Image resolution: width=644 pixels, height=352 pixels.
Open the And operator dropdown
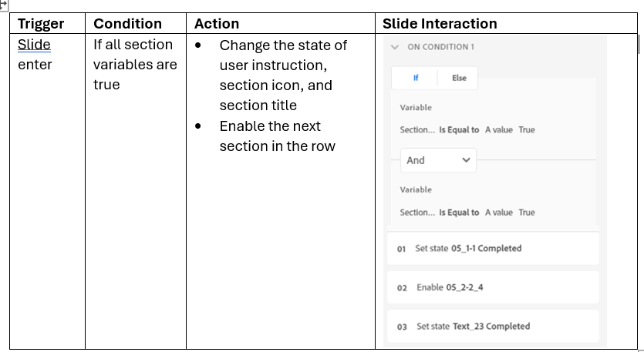click(x=437, y=160)
